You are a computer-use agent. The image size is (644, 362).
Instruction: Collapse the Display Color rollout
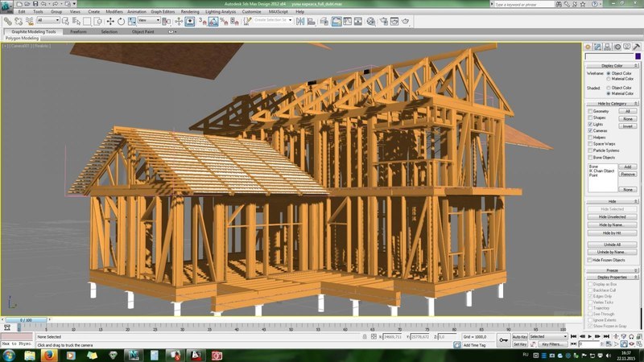(x=612, y=66)
